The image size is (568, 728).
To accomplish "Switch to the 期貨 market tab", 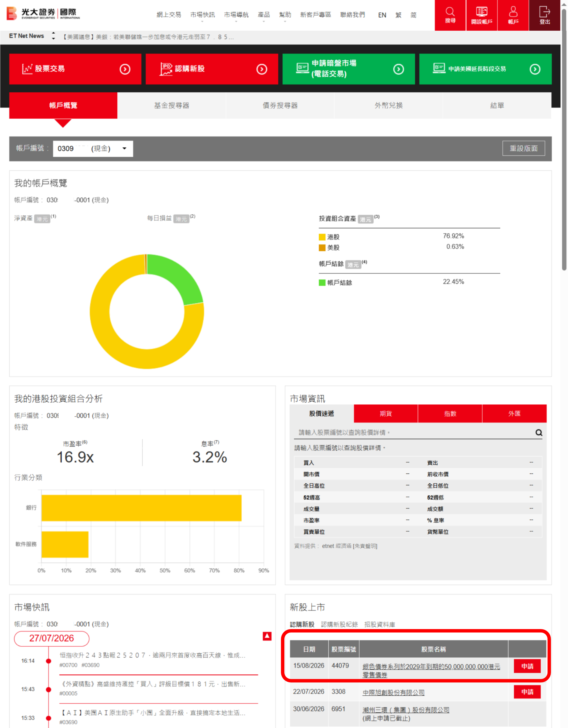I will tap(386, 414).
